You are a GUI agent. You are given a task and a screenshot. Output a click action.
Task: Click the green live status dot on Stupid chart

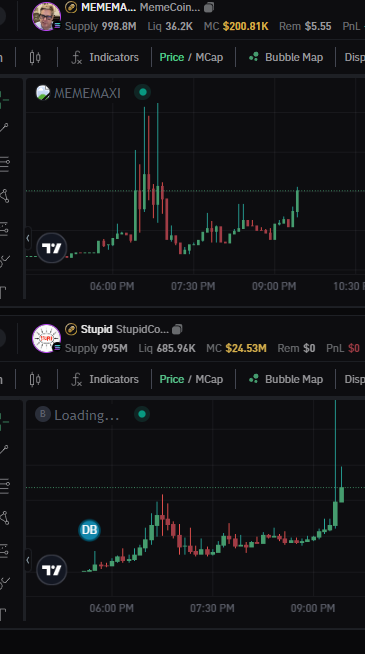(142, 414)
